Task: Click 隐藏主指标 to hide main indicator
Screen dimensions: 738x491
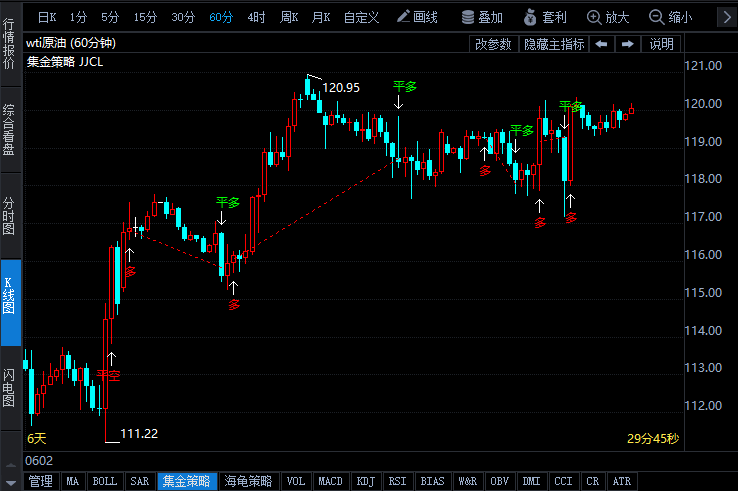Action: (x=554, y=44)
